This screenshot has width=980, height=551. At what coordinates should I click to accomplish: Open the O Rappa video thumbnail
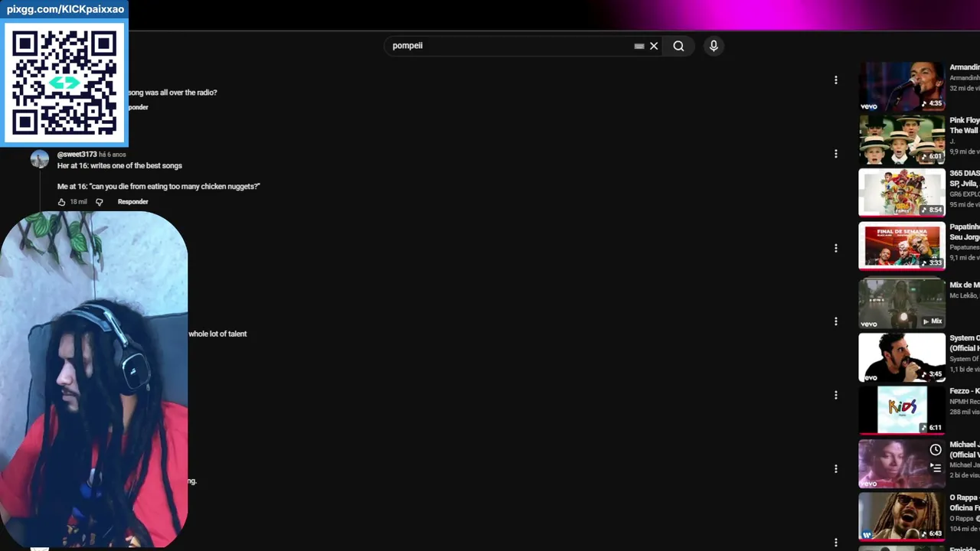click(902, 516)
